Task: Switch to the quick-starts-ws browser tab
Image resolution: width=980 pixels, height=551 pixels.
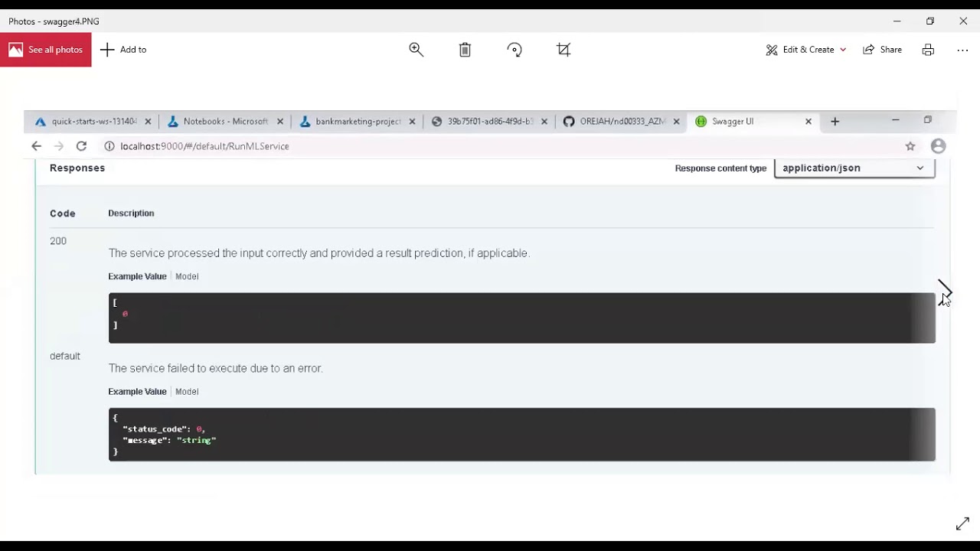Action: (x=93, y=122)
